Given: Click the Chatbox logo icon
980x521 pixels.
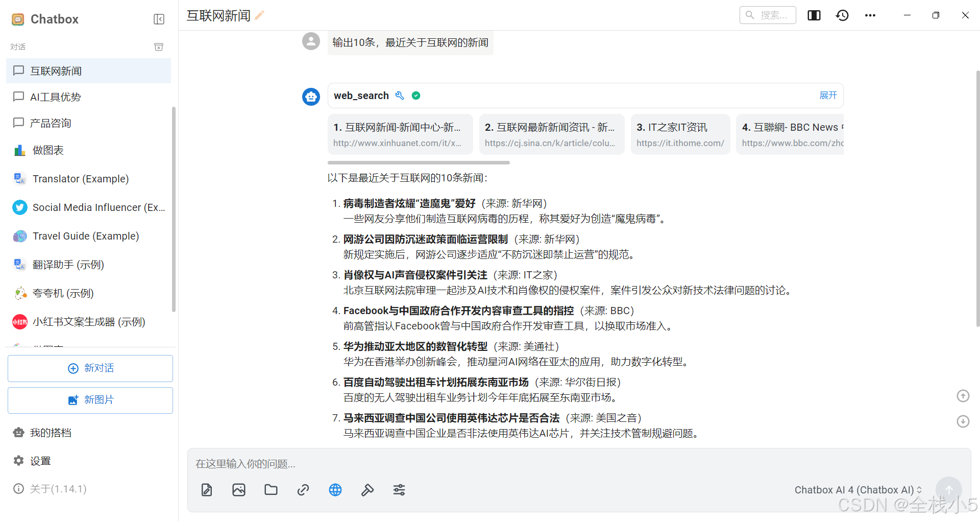Looking at the screenshot, I should [18, 19].
